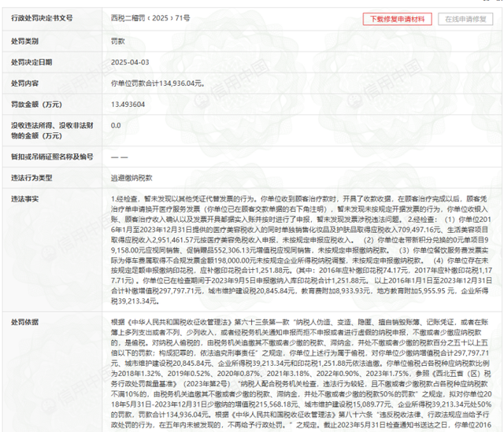The width and height of the screenshot is (504, 432).
Task: Click the violation type value 逃避缴纳税款
Action: click(132, 178)
